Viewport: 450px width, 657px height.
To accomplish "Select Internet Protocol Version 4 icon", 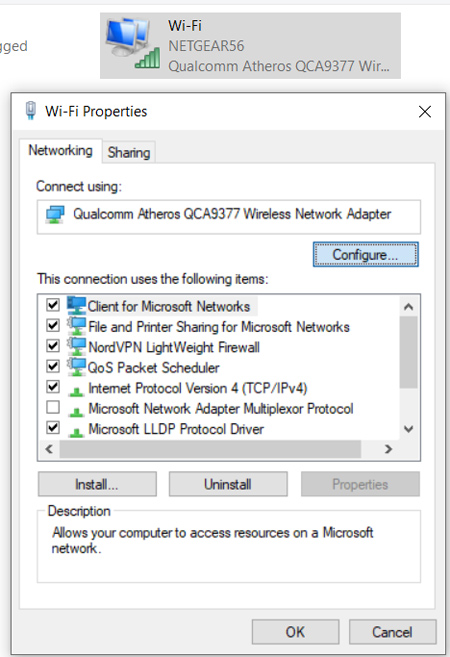I will point(76,391).
